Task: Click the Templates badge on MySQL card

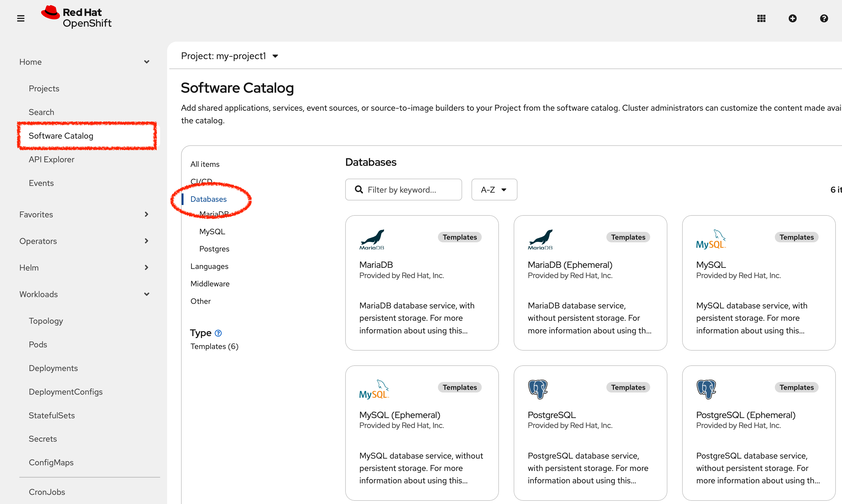Action: pyautogui.click(x=797, y=237)
